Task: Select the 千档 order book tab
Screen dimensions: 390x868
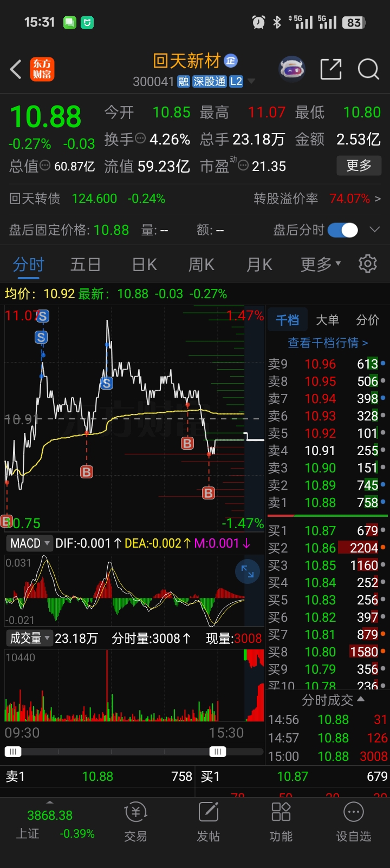Action: coord(287,320)
